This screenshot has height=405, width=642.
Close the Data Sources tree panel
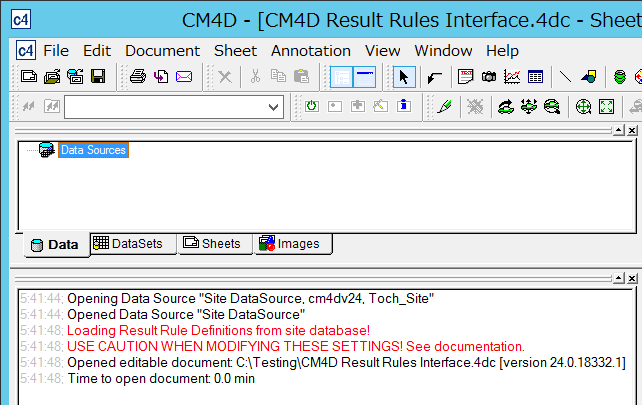tap(632, 130)
